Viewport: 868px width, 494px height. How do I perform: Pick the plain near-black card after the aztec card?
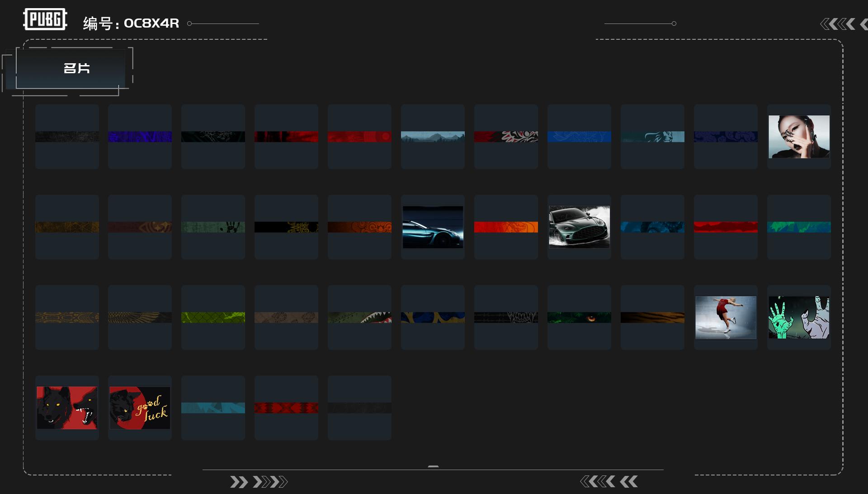coord(359,408)
